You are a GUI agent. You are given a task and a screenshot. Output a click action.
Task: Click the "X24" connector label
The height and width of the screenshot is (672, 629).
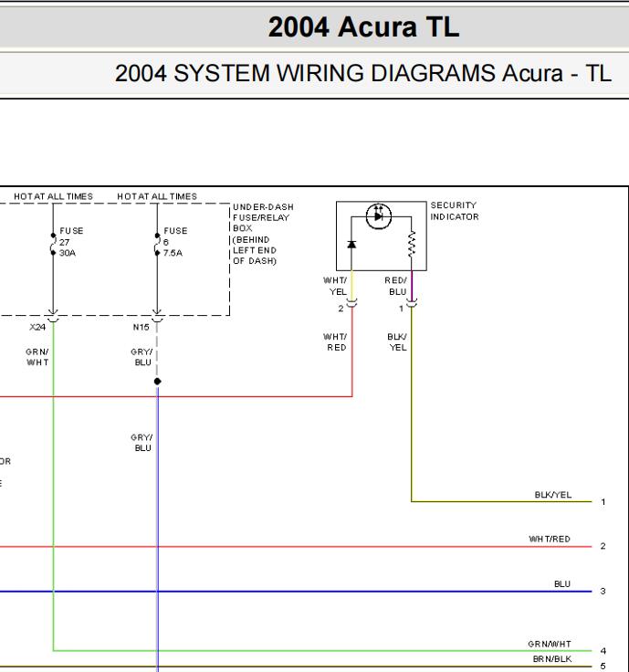37,327
